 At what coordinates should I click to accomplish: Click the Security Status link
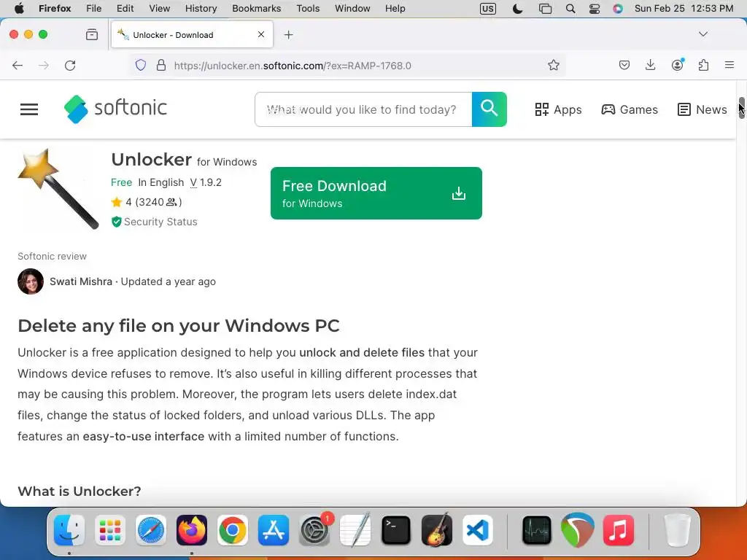[160, 222]
